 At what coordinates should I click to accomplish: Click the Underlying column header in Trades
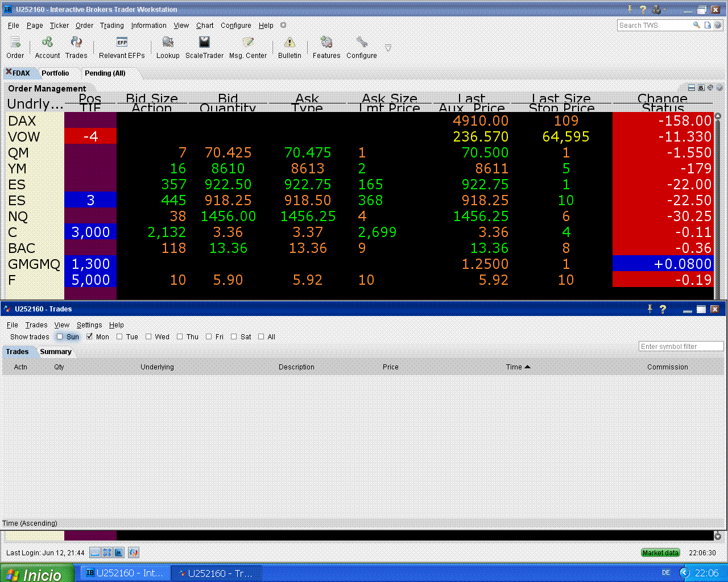pyautogui.click(x=157, y=367)
